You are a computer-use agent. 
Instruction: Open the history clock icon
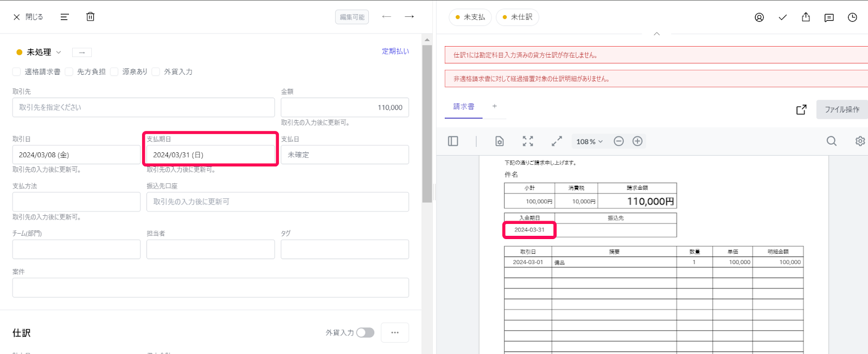click(x=852, y=17)
